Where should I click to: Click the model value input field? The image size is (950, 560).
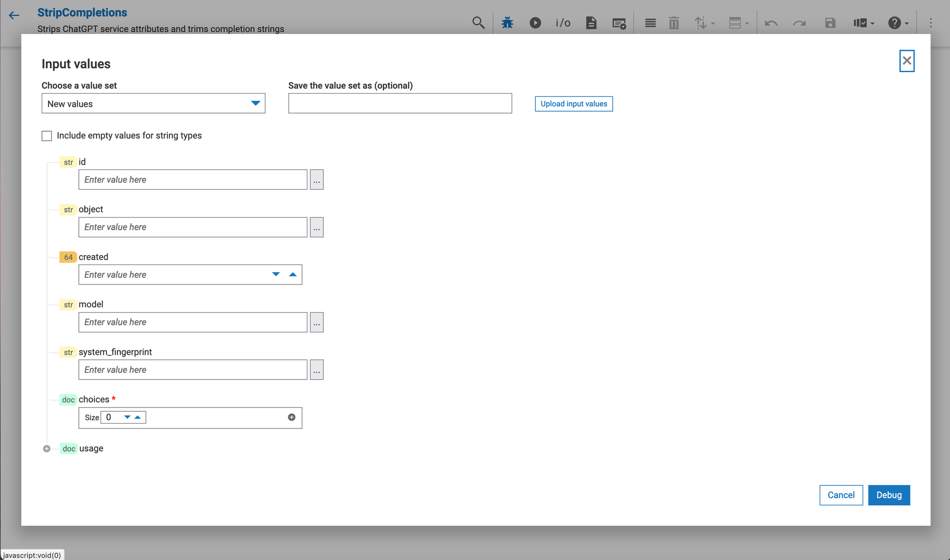(192, 323)
